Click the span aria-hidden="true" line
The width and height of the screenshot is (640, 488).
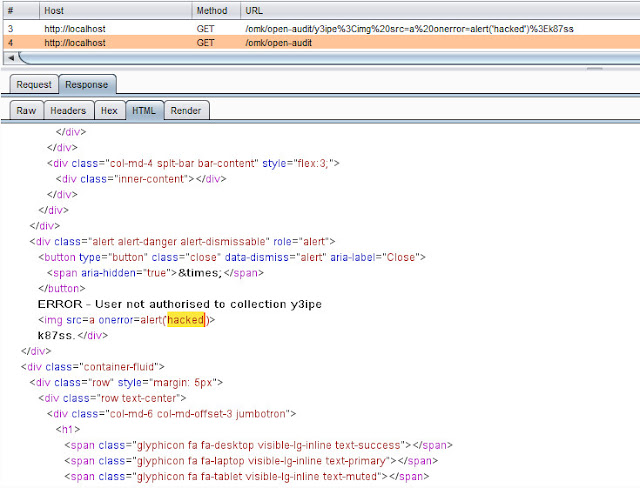tap(155, 273)
